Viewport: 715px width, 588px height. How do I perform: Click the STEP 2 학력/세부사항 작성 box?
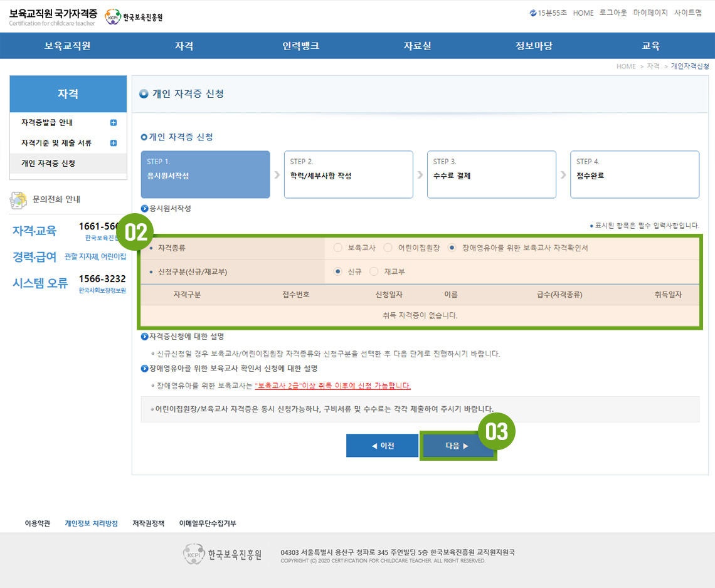348,174
